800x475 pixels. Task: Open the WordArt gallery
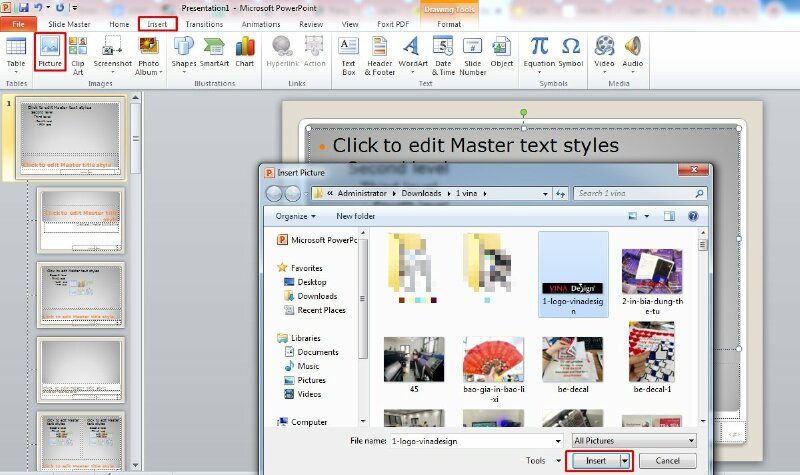pos(413,55)
